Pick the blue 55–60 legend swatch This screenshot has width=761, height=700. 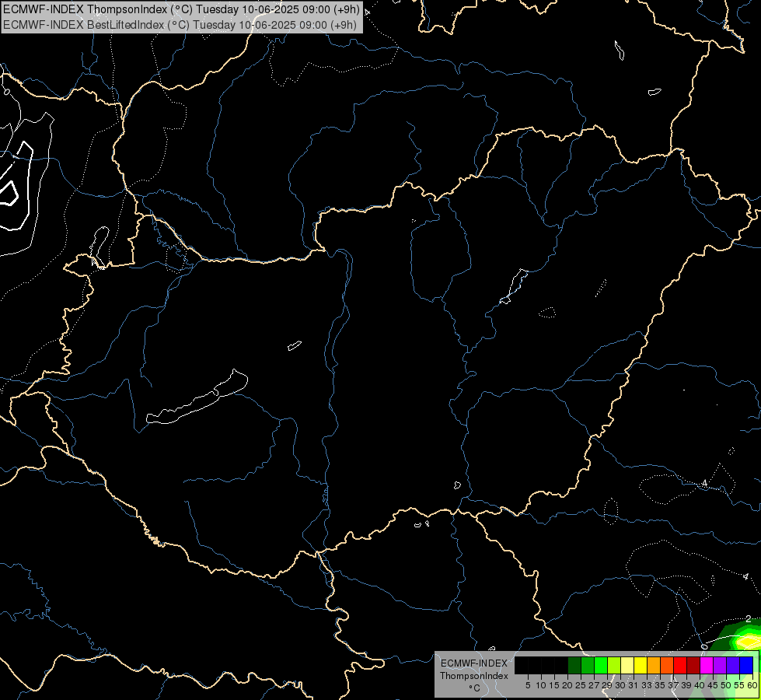746,665
